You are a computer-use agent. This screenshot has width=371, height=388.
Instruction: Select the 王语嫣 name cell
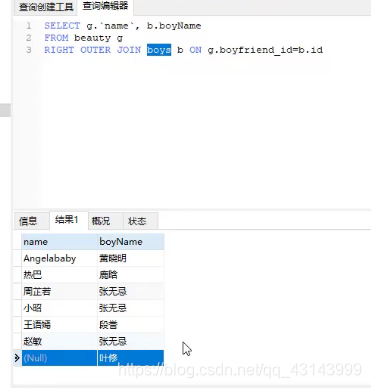pos(59,325)
